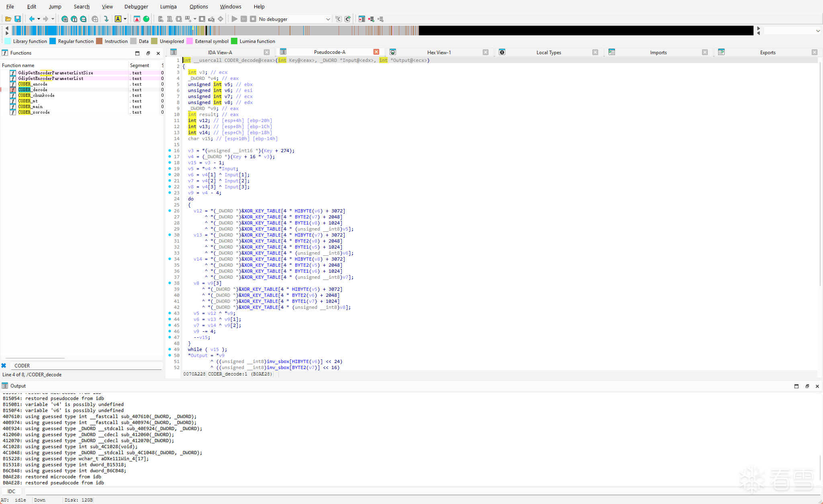The image size is (823, 504).
Task: Click the yellow text search 'A' icon
Action: click(x=118, y=19)
